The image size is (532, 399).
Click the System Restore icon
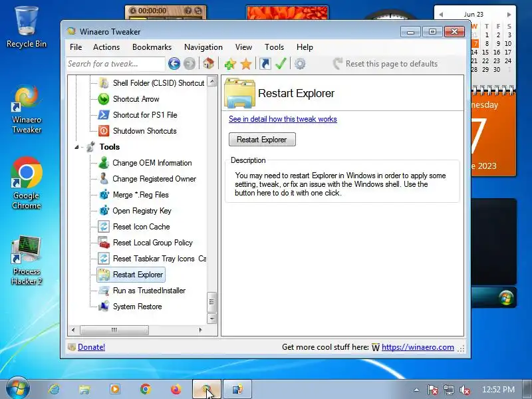tap(104, 307)
